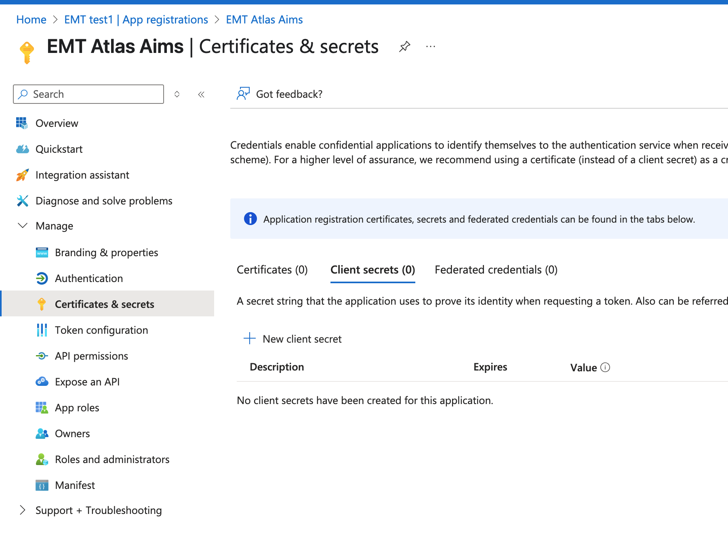Collapse the sidebar with the double chevron

[x=201, y=94]
